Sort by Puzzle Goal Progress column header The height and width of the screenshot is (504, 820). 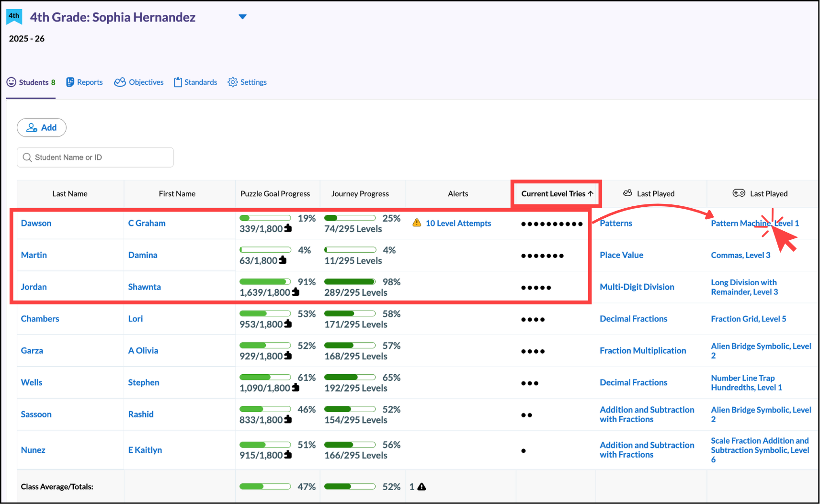click(x=275, y=194)
